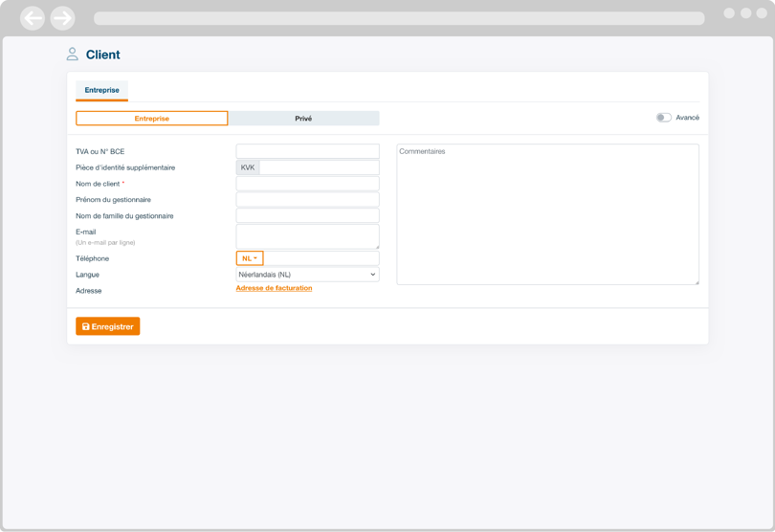Open the KVK identity type selector
775x532 pixels.
[248, 167]
